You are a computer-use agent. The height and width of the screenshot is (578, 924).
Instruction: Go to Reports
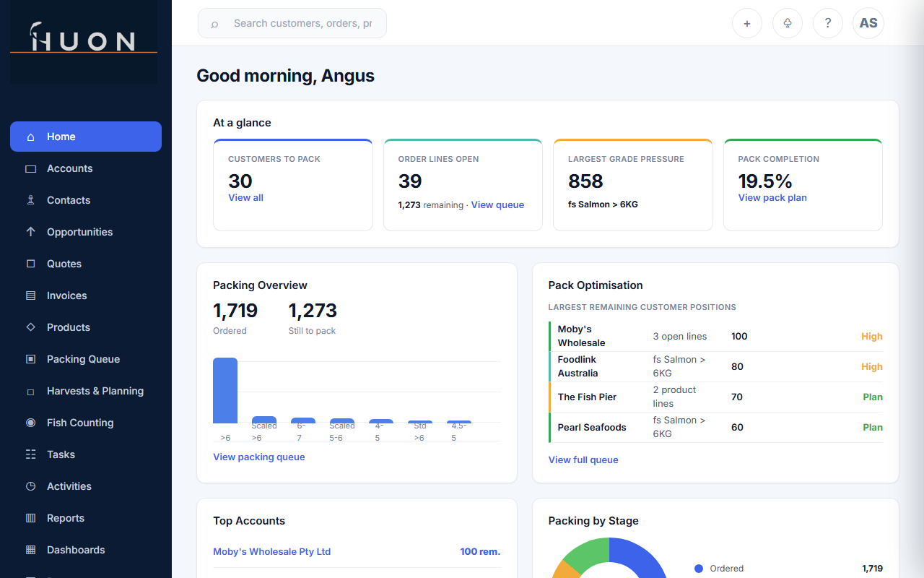[x=86, y=518]
